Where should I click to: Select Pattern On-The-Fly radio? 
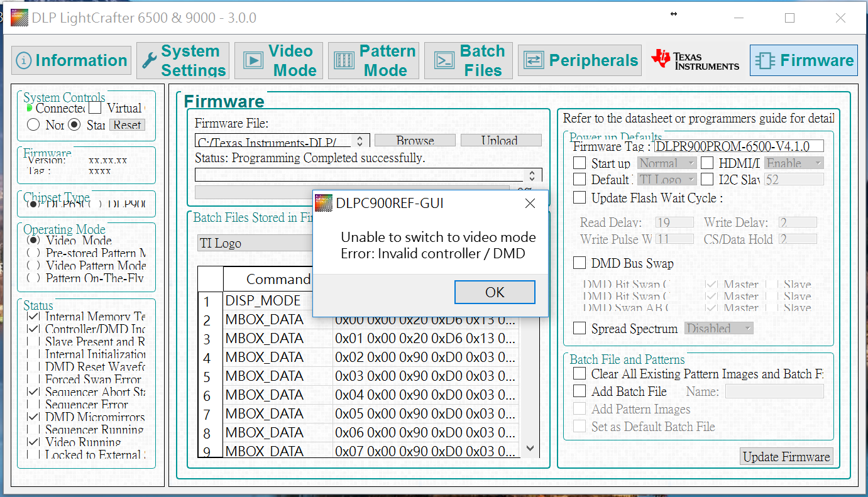pyautogui.click(x=33, y=278)
